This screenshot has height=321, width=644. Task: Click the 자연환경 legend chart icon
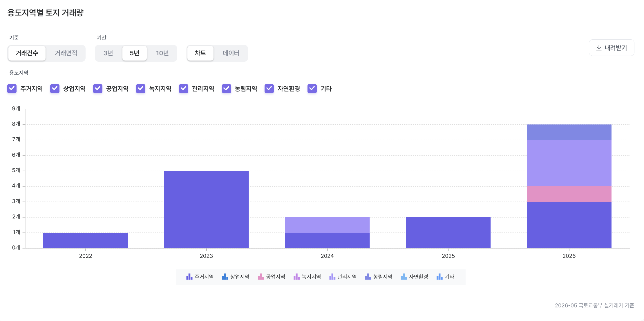coord(404,277)
